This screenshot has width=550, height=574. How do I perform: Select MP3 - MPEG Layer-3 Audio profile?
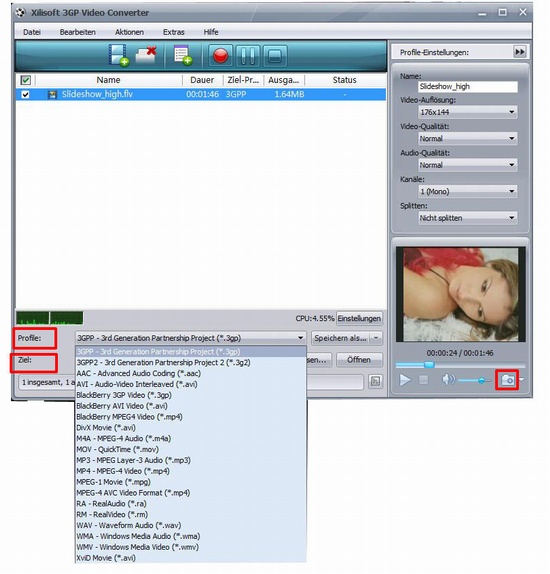(x=190, y=460)
